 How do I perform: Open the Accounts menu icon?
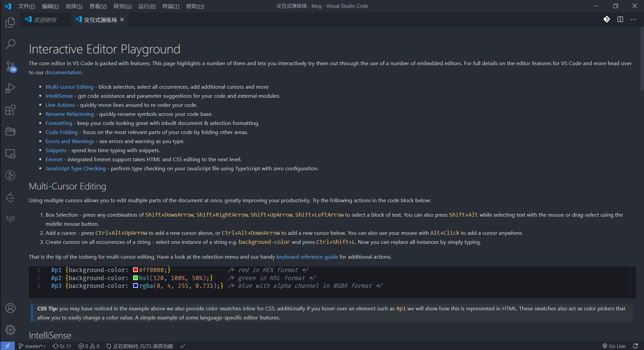[10, 308]
